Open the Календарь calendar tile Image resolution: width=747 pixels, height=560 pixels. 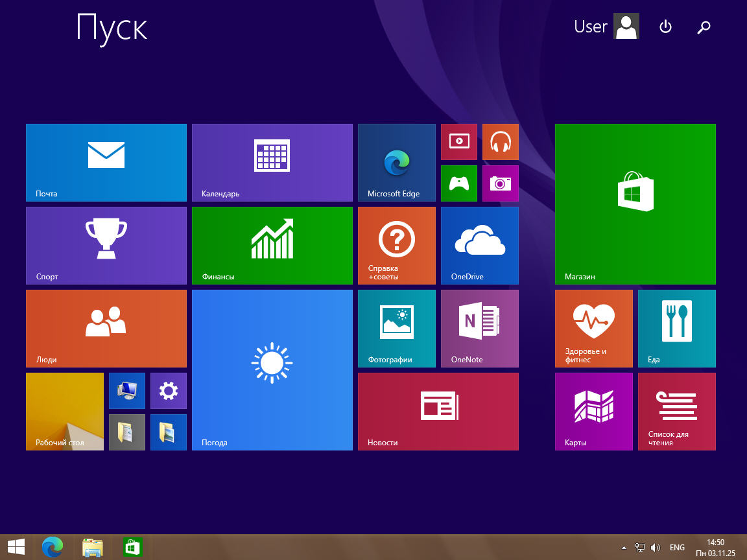(272, 163)
